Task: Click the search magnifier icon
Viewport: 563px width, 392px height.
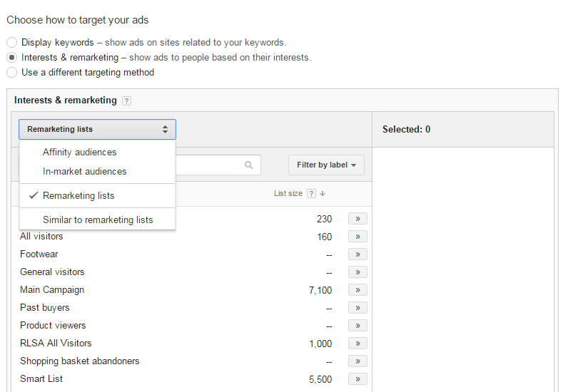Action: tap(248, 165)
